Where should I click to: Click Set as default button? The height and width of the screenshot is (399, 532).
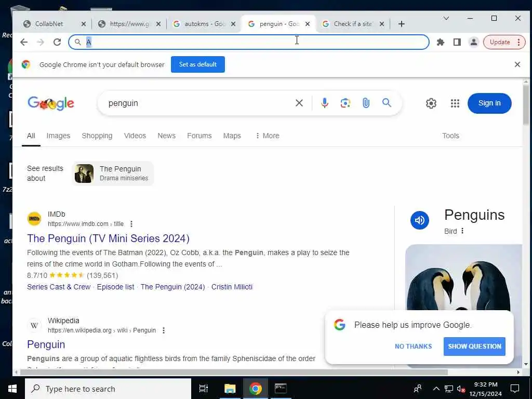pos(198,64)
